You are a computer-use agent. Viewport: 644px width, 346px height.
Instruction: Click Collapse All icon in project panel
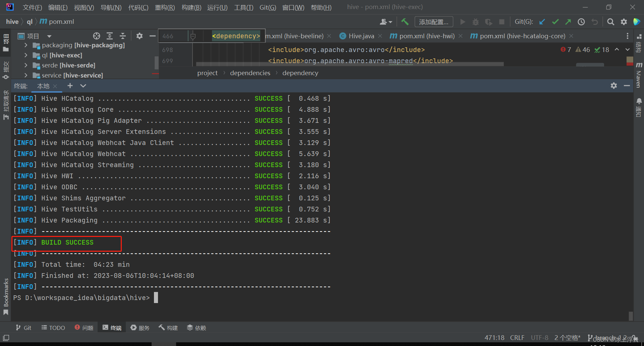coord(123,36)
